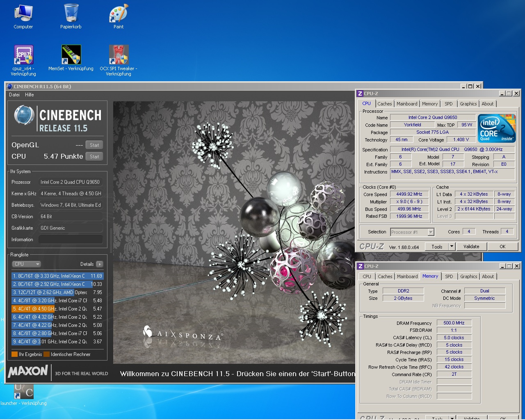Select ranking entry 4C/4T @ 4.32 GHz
This screenshot has width=525, height=420.
pos(57,317)
